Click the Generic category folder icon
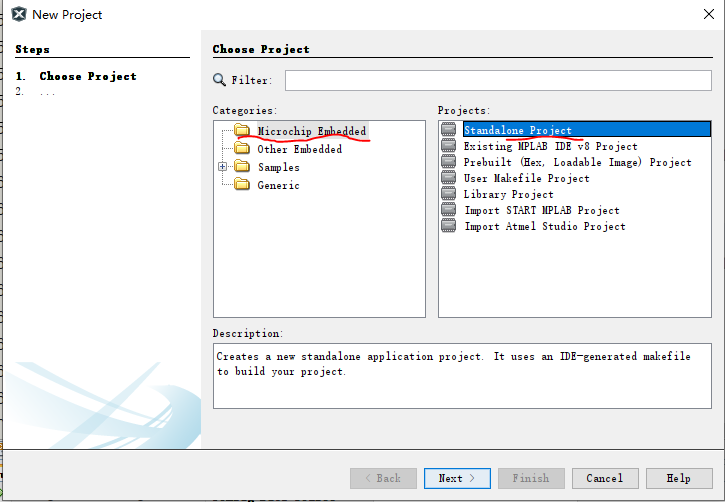This screenshot has height=502, width=725. [x=242, y=184]
